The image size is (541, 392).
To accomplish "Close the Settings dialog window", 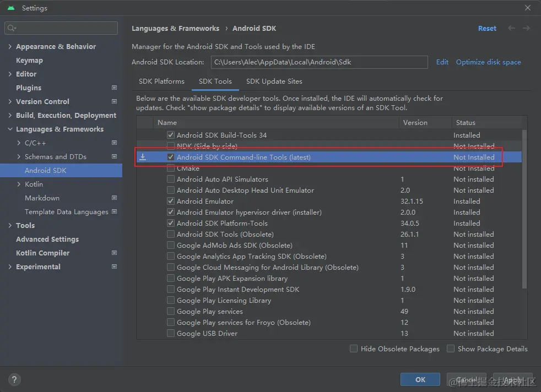I will coord(528,8).
